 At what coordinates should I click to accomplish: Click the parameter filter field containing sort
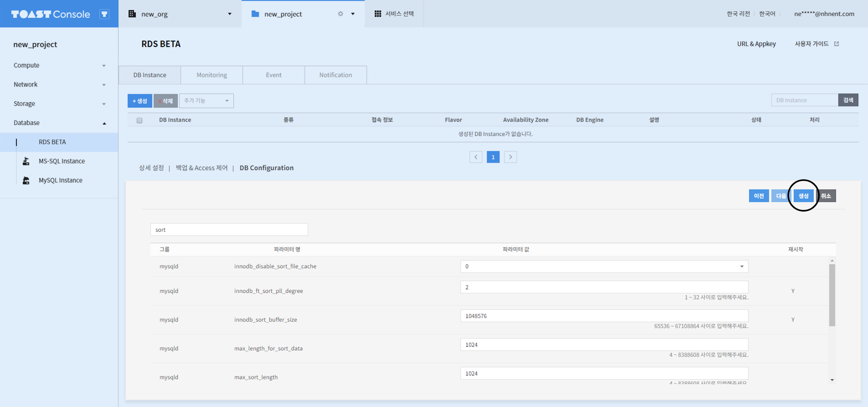pyautogui.click(x=229, y=230)
